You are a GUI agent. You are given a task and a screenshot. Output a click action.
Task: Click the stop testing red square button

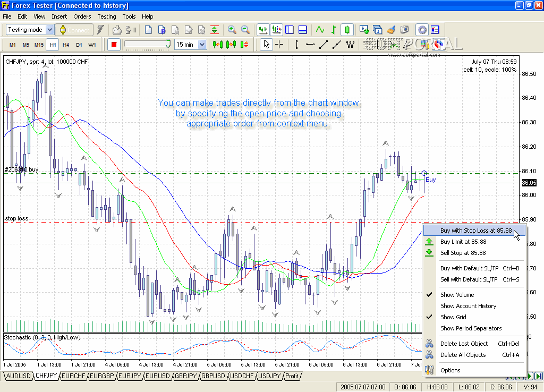(x=114, y=45)
